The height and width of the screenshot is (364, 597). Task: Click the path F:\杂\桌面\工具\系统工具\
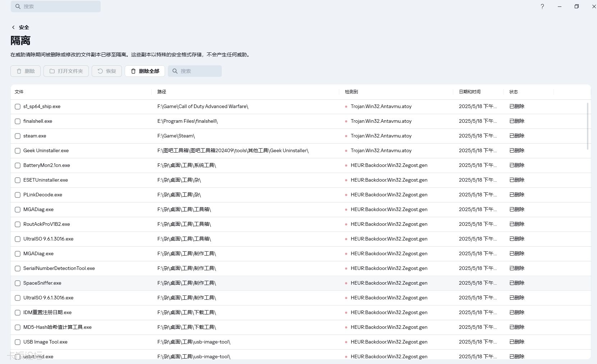(187, 165)
